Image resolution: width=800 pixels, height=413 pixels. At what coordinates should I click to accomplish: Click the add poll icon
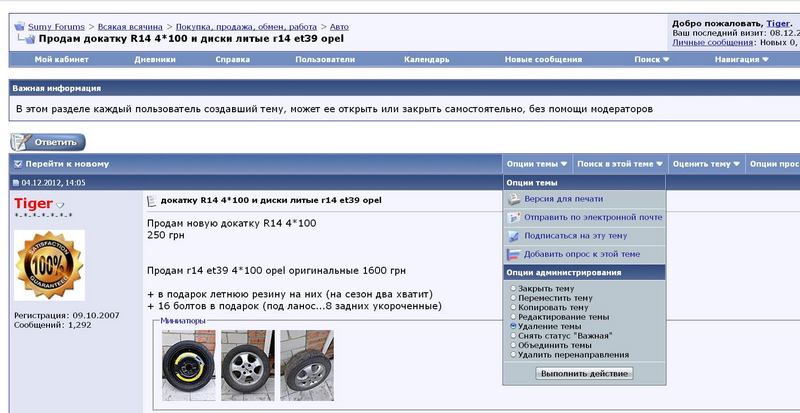point(515,254)
